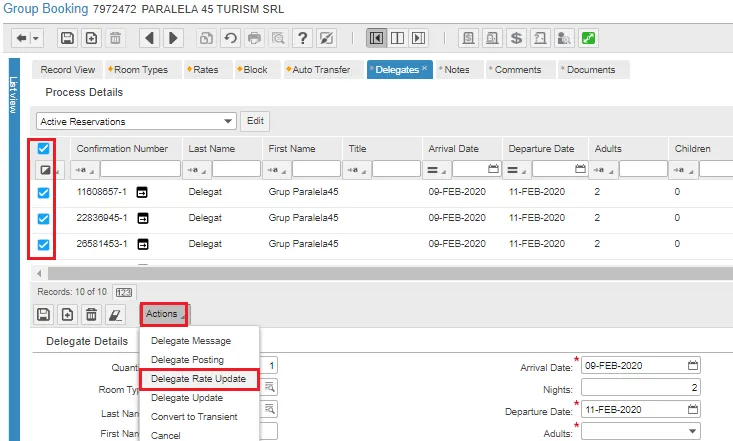Open help via the question mark icon
The height and width of the screenshot is (441, 733).
click(302, 38)
